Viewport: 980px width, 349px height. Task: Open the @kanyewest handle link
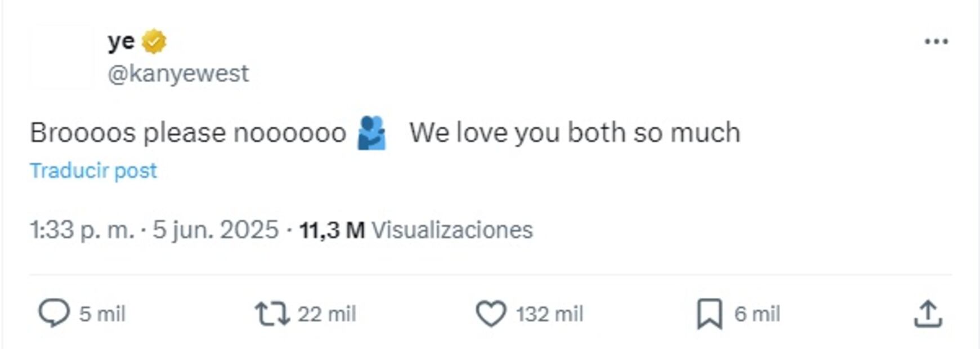pos(178,74)
